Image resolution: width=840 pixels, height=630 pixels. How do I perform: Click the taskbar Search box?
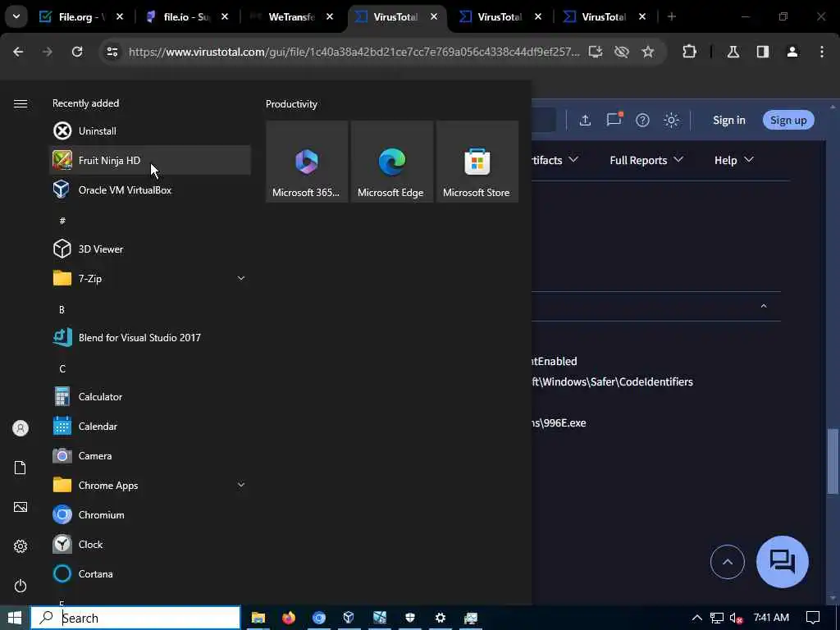(x=135, y=618)
